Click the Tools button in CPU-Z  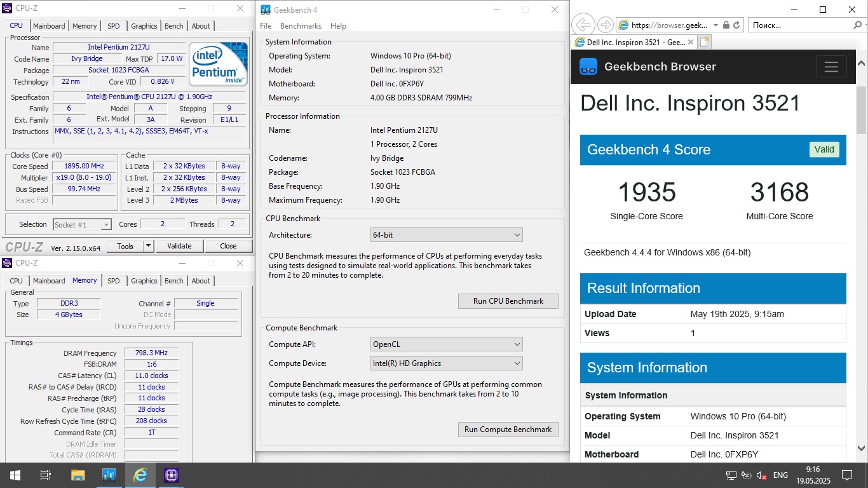tap(125, 246)
